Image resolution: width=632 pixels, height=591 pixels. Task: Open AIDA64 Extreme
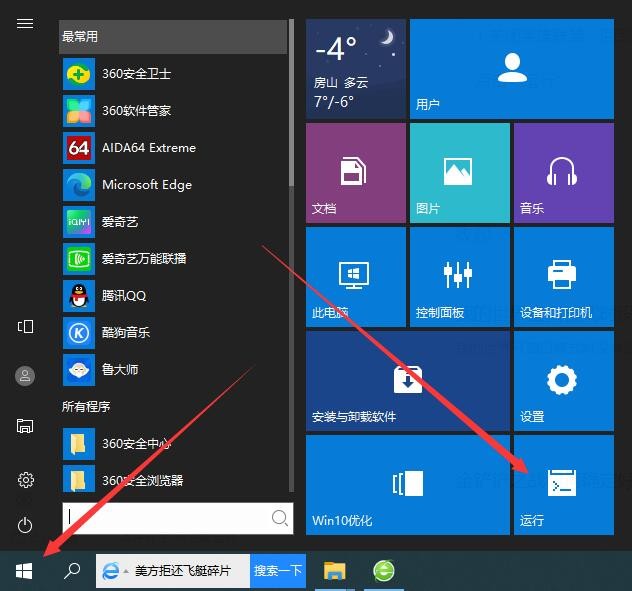(x=173, y=148)
